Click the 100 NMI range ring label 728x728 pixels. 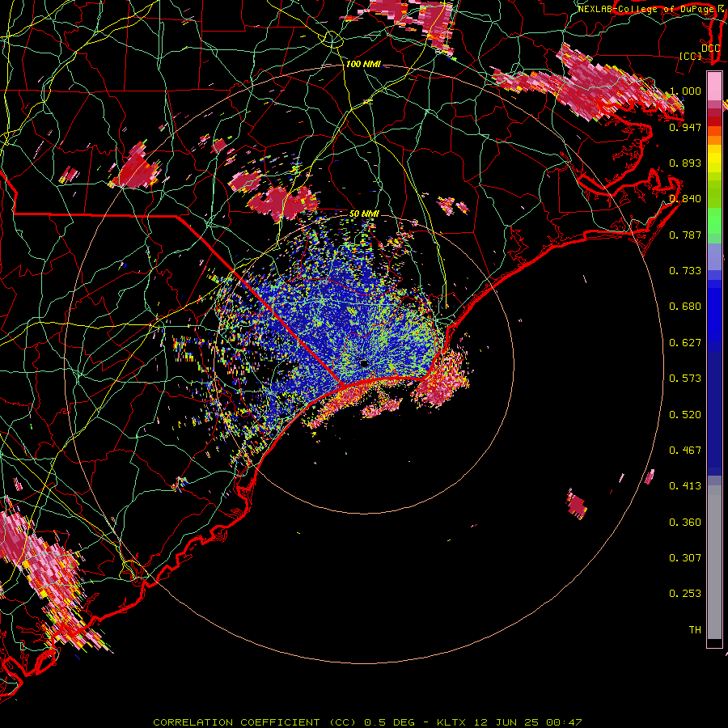[x=363, y=64]
